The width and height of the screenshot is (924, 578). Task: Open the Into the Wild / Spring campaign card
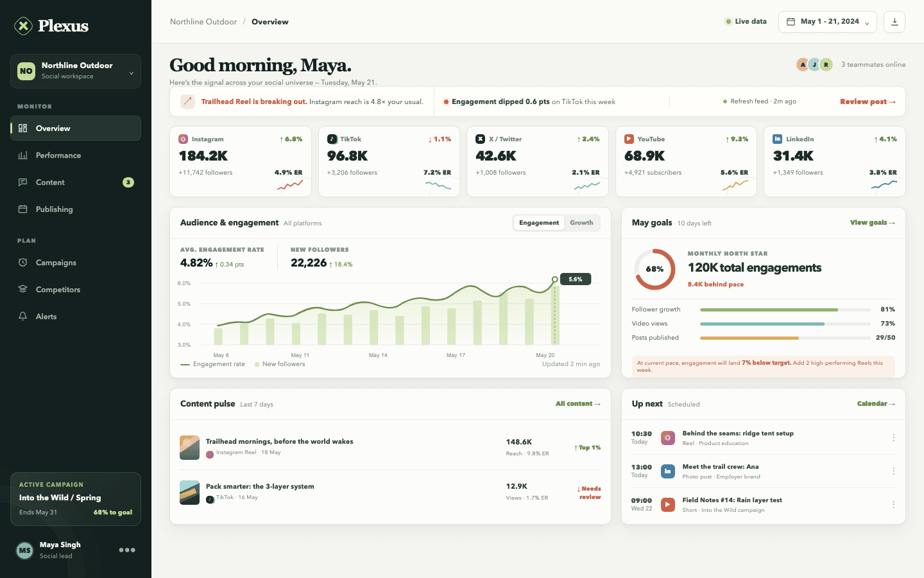(76, 499)
